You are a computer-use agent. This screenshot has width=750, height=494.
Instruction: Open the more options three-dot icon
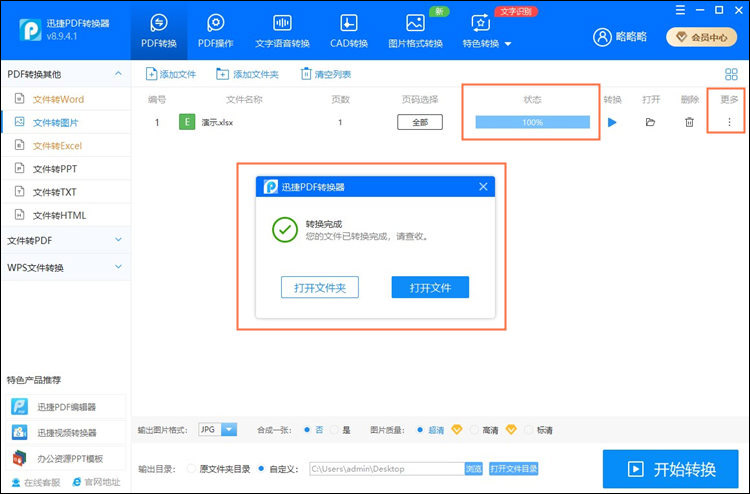point(729,122)
